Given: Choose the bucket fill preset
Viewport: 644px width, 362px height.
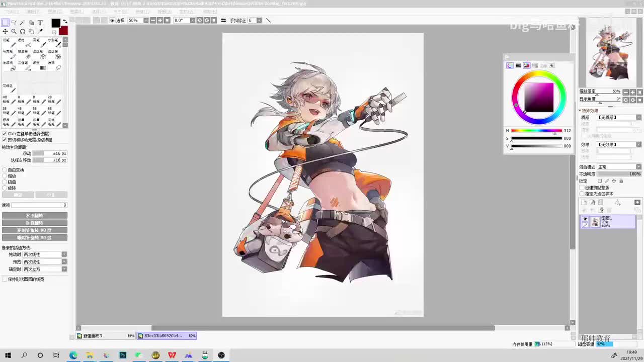Looking at the screenshot, I should pyautogui.click(x=8, y=65).
